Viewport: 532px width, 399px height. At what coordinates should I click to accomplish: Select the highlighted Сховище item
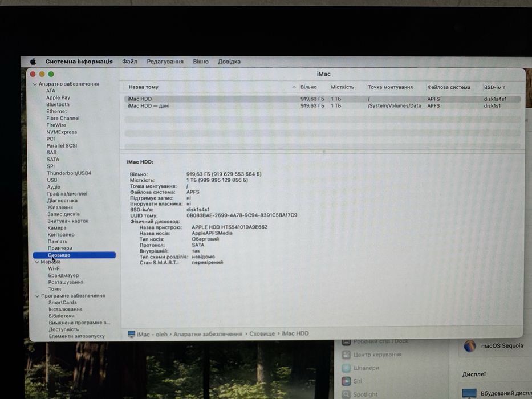pyautogui.click(x=74, y=255)
